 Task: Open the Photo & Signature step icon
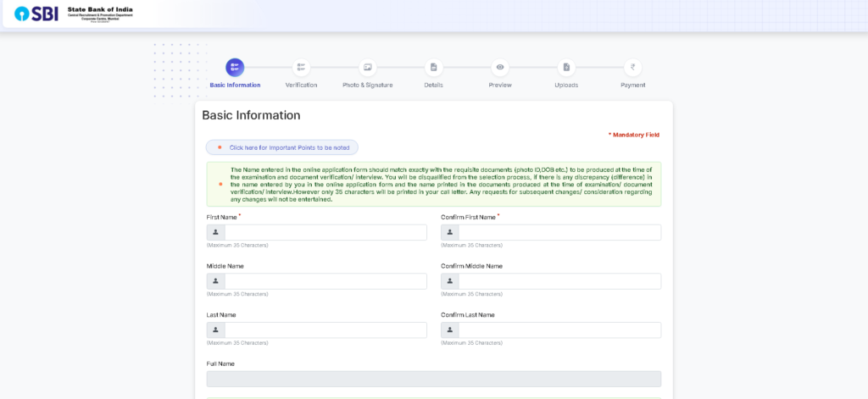point(368,68)
